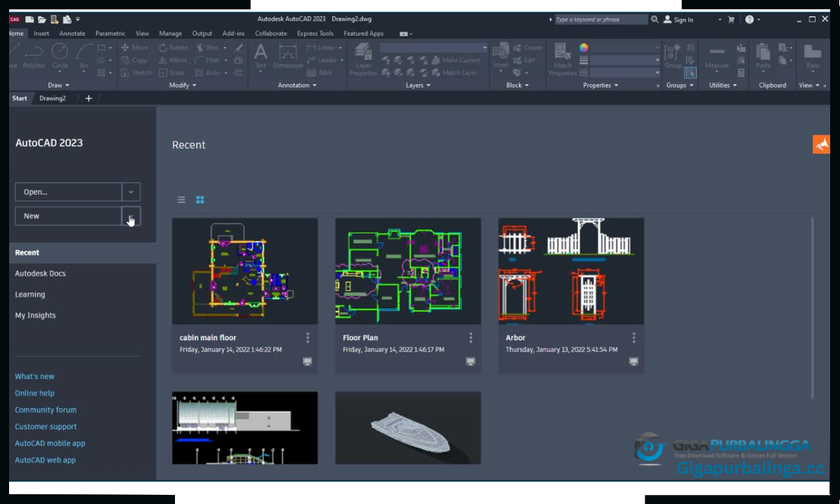Select the Dimension tool
Screen dimensions: 840x504
point(288,56)
